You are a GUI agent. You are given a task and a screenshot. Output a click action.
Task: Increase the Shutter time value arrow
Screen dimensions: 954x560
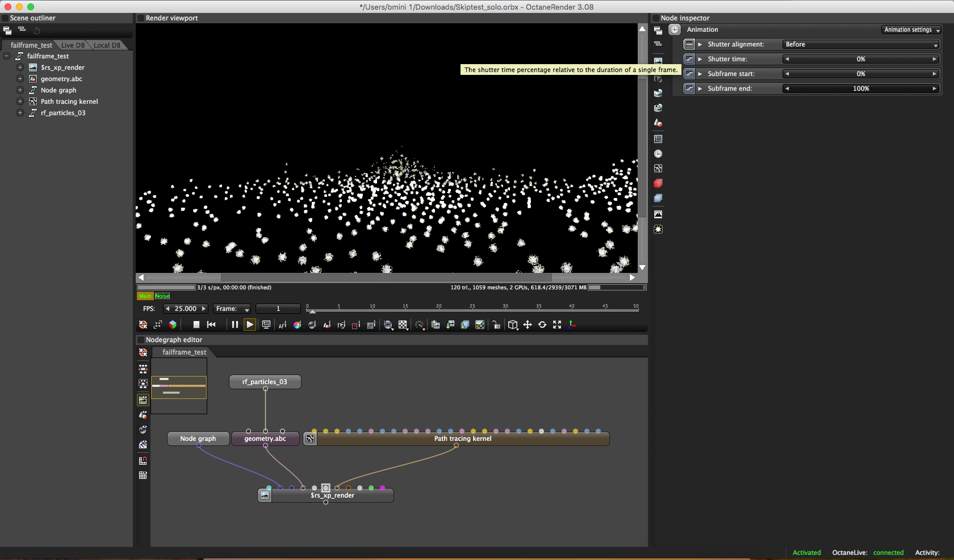tap(934, 59)
